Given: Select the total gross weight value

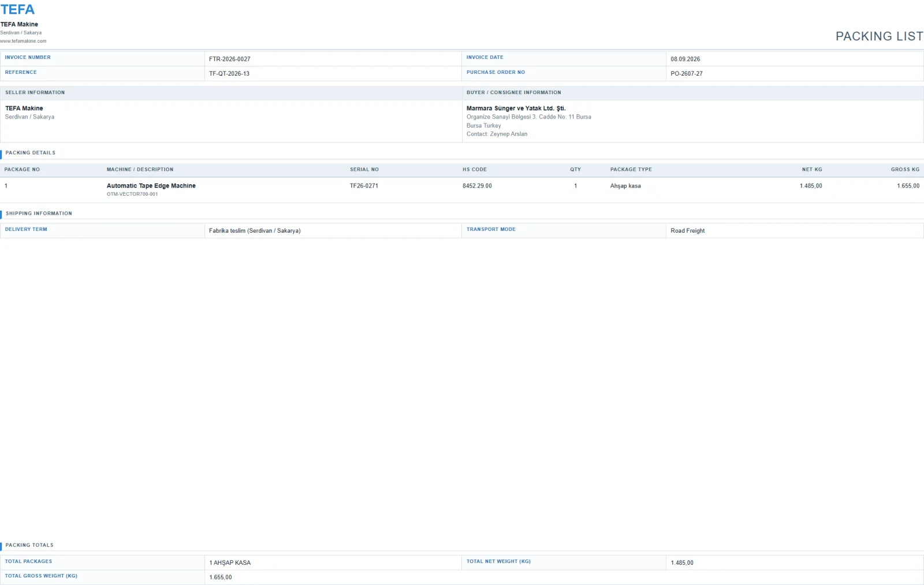Looking at the screenshot, I should pos(221,577).
